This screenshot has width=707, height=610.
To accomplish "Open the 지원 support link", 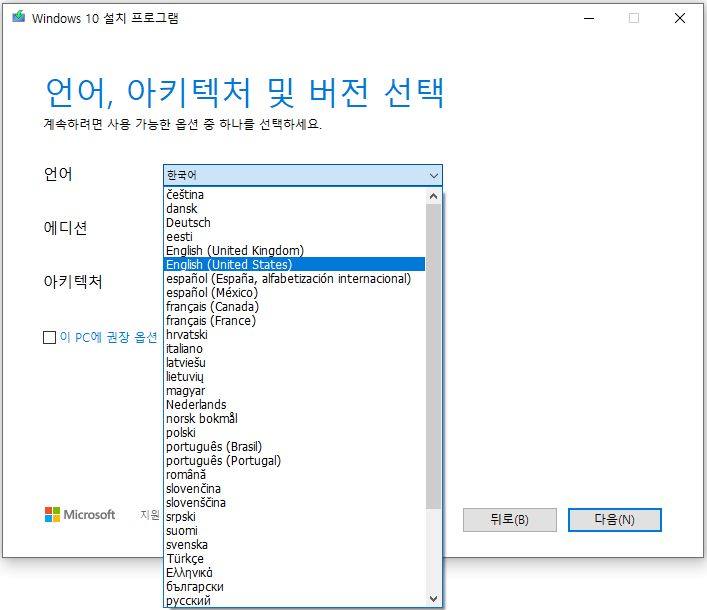I will coord(150,514).
